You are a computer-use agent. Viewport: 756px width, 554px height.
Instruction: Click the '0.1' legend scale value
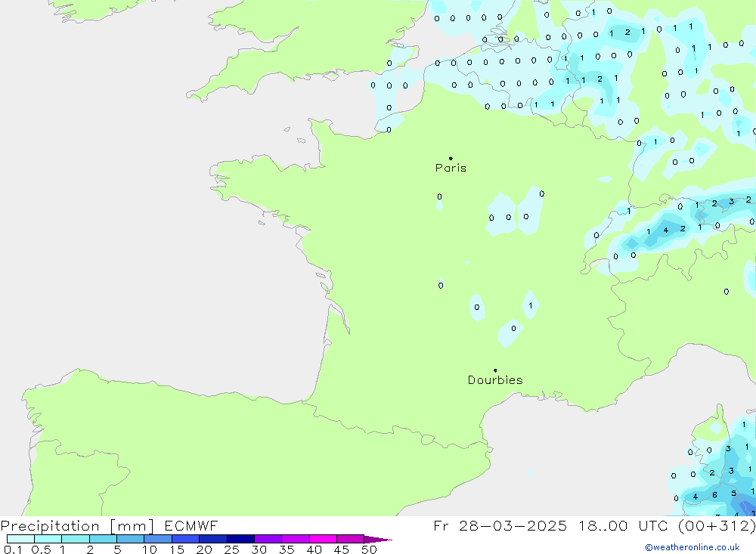click(x=13, y=549)
